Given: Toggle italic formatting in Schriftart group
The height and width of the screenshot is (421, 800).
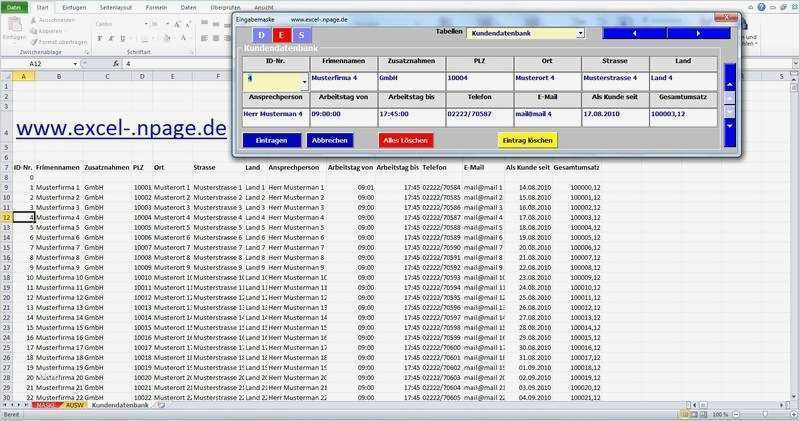Looking at the screenshot, I should point(111,38).
